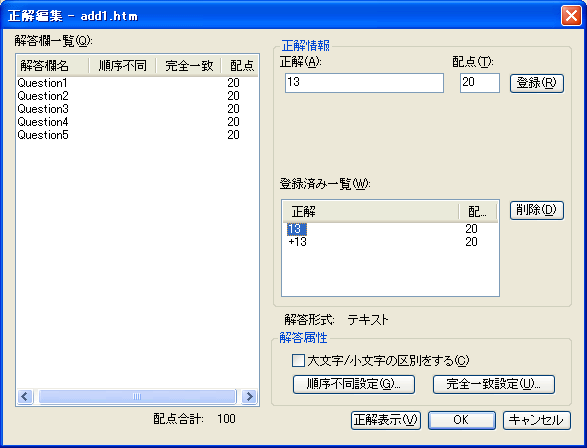The width and height of the screenshot is (587, 448).
Task: Select Question4 in the answer list
Action: point(43,122)
